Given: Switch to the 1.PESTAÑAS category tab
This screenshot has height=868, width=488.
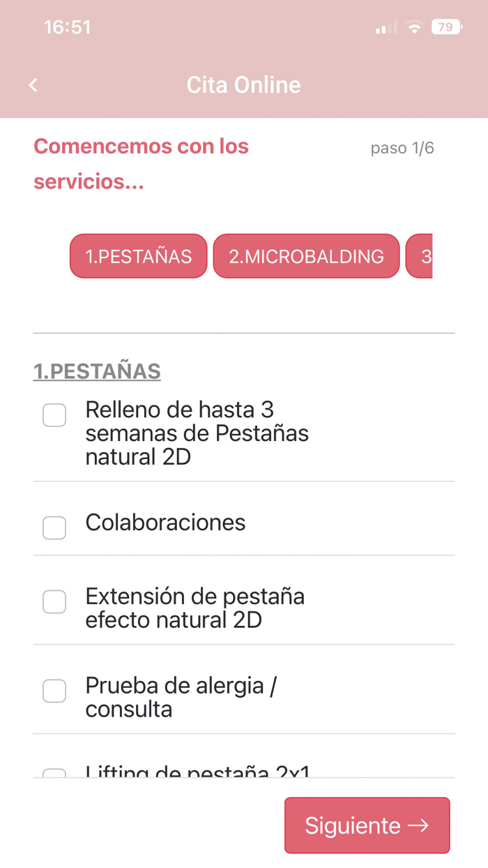Looking at the screenshot, I should 139,256.
